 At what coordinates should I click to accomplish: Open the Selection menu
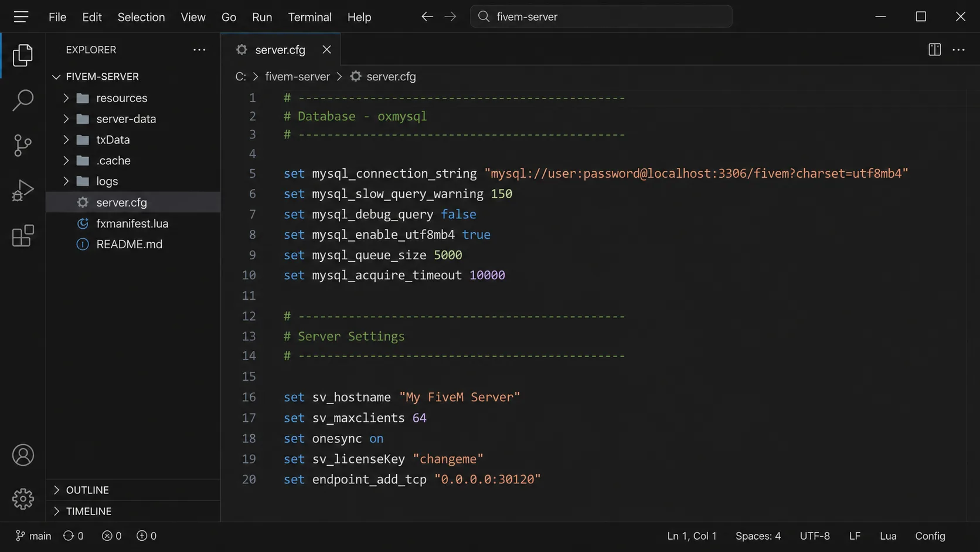pos(141,17)
